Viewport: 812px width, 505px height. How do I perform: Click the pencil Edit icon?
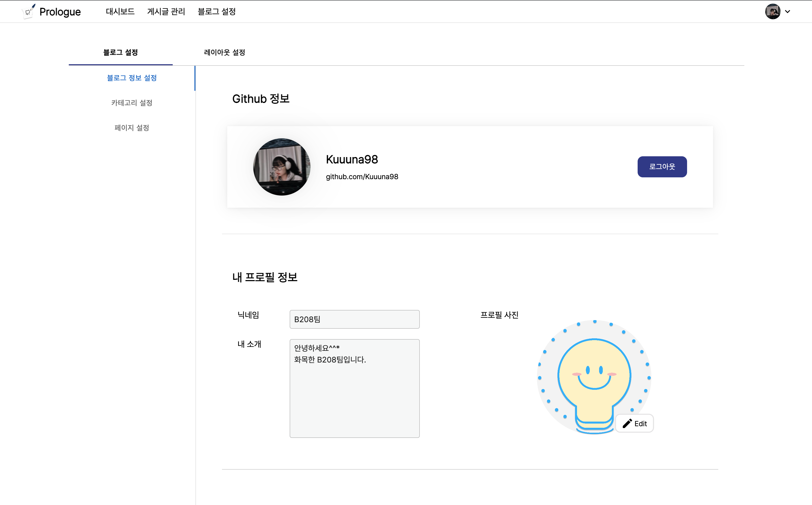pyautogui.click(x=627, y=424)
